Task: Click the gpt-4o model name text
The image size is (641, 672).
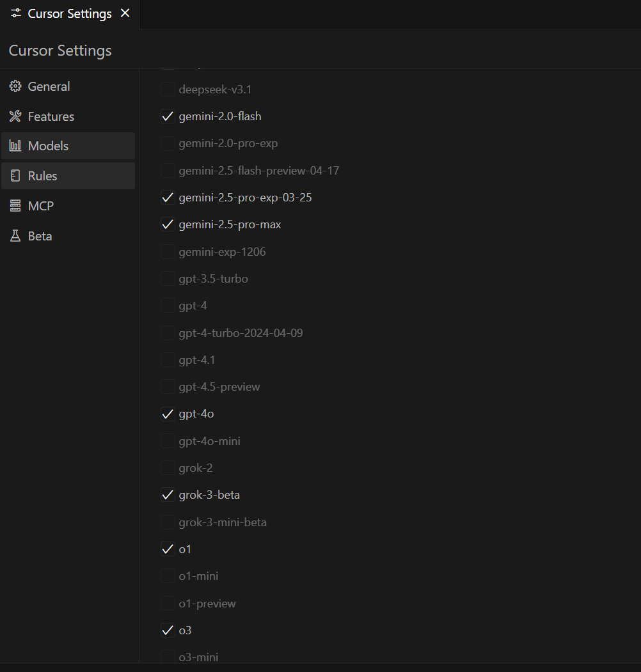Action: pos(196,414)
